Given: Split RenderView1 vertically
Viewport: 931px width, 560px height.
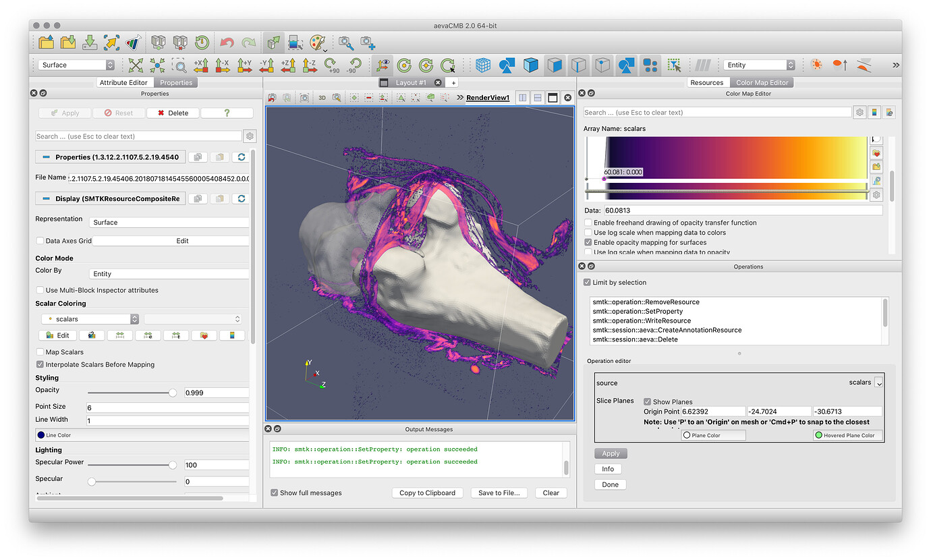Looking at the screenshot, I should click(x=538, y=98).
